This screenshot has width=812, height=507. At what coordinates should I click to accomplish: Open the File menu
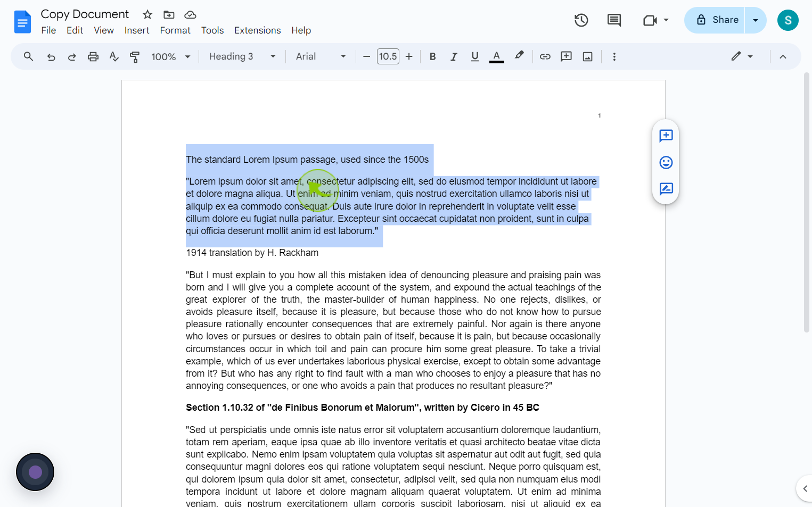pos(48,30)
